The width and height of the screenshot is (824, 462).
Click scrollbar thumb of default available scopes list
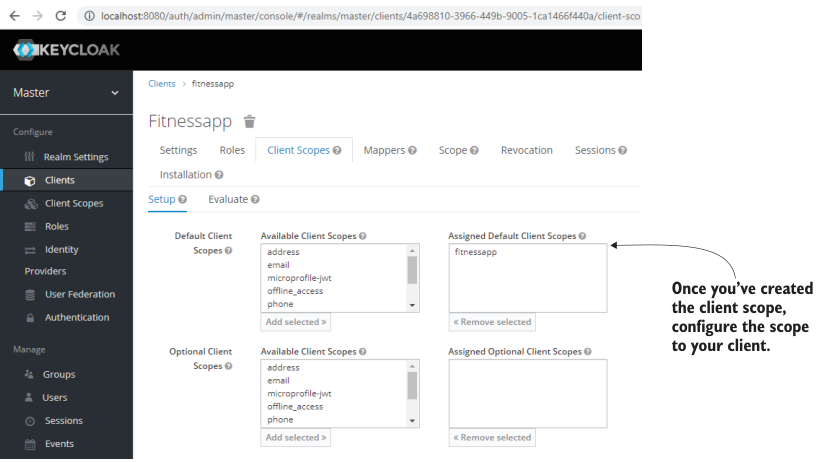413,270
